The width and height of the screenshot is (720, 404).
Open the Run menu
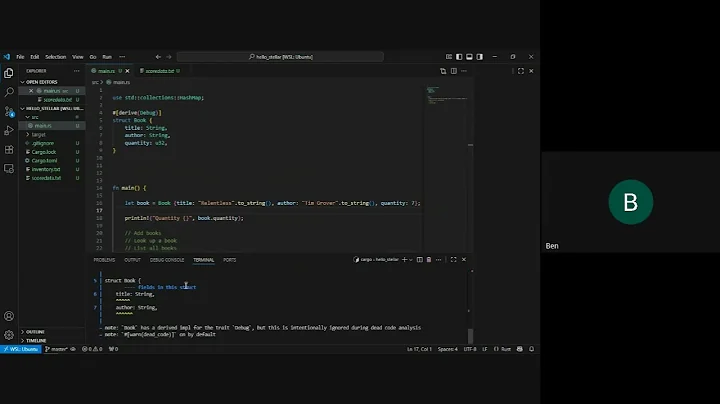point(107,57)
